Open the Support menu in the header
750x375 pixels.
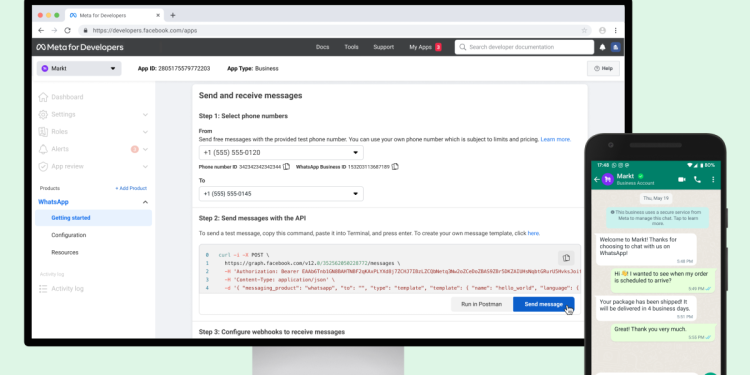pyautogui.click(x=384, y=47)
